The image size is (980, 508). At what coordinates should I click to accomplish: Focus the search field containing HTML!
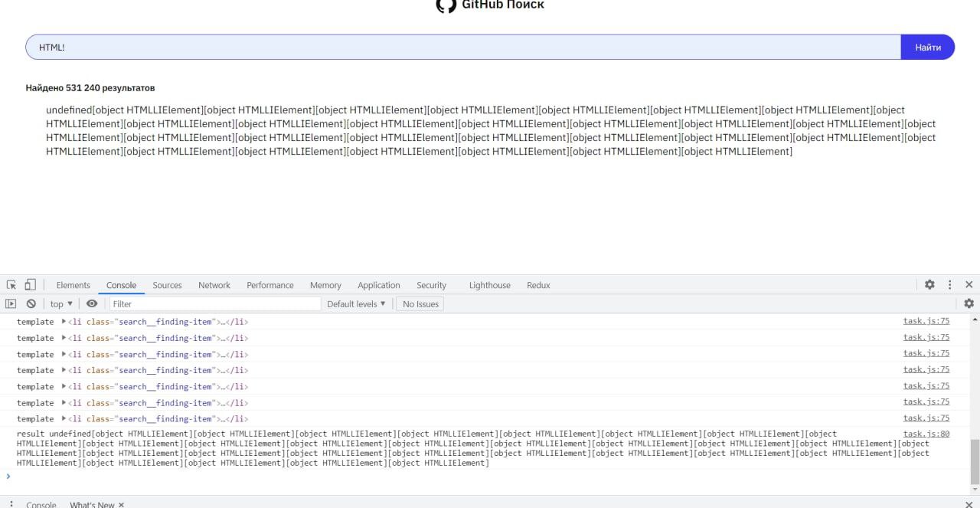463,47
